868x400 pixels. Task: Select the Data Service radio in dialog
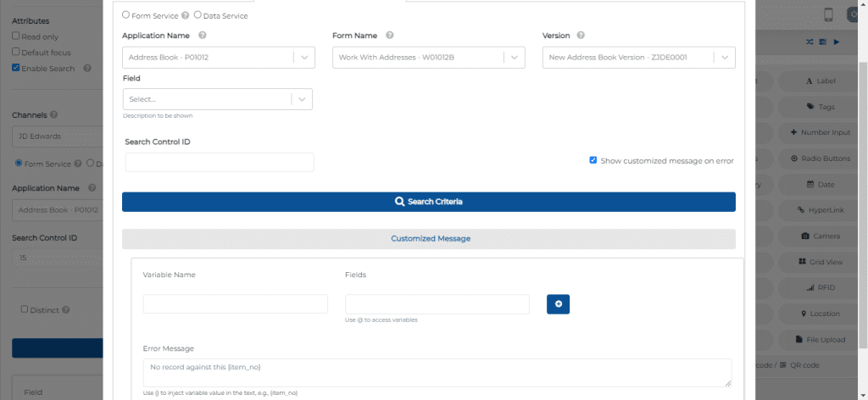198,15
